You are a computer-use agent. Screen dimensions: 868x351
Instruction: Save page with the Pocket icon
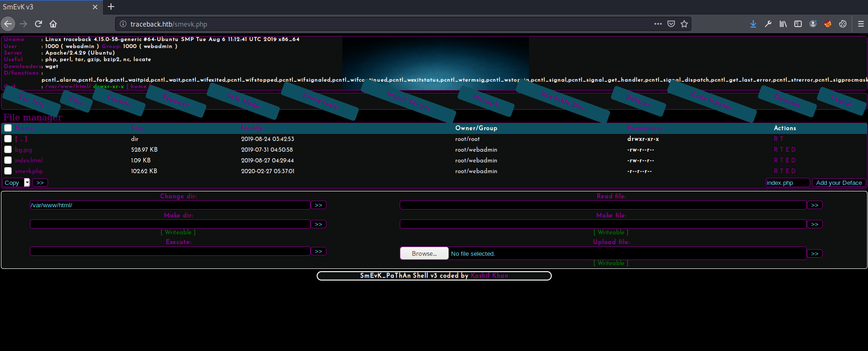pyautogui.click(x=671, y=24)
